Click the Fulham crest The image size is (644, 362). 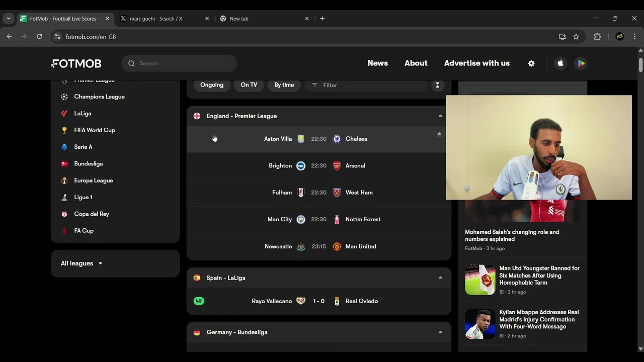[301, 193]
